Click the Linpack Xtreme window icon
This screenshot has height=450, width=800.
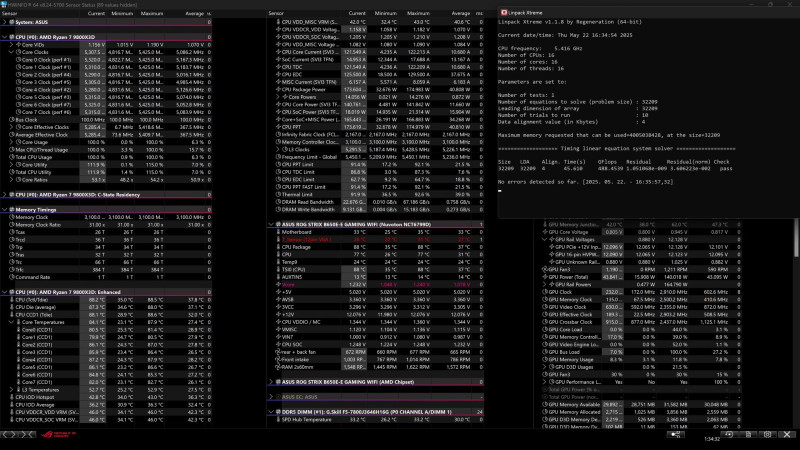click(504, 12)
